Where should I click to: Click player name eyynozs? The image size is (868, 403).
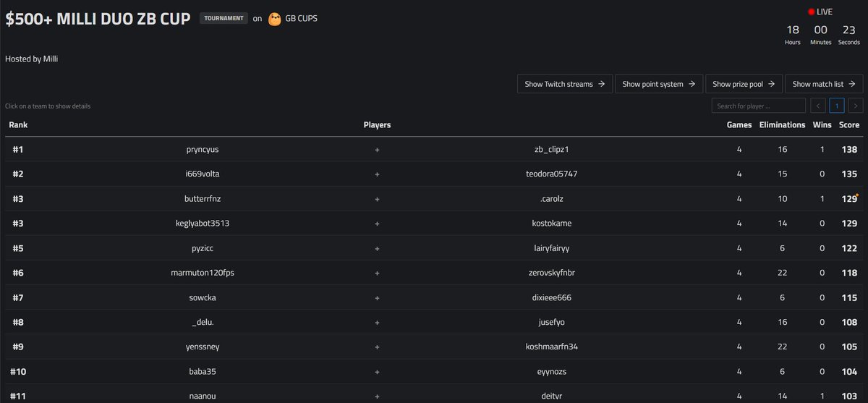click(551, 370)
